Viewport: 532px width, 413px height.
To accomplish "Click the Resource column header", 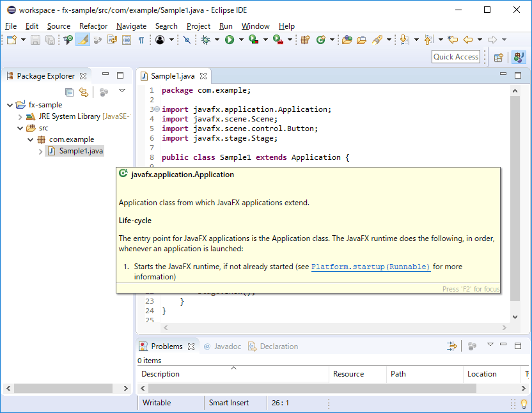I will [357, 374].
